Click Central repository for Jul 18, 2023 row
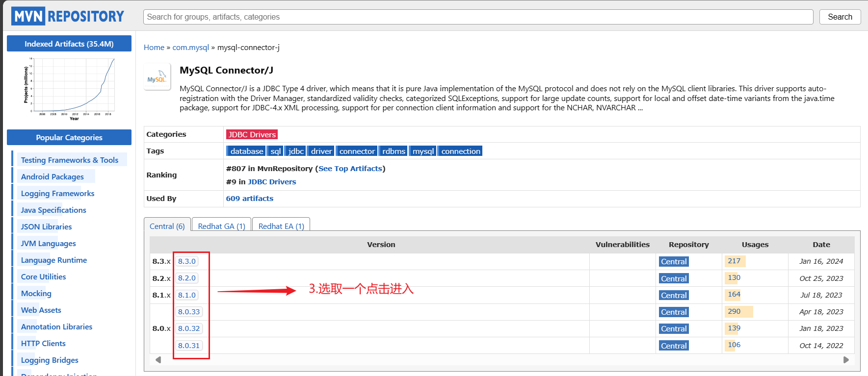 [674, 295]
